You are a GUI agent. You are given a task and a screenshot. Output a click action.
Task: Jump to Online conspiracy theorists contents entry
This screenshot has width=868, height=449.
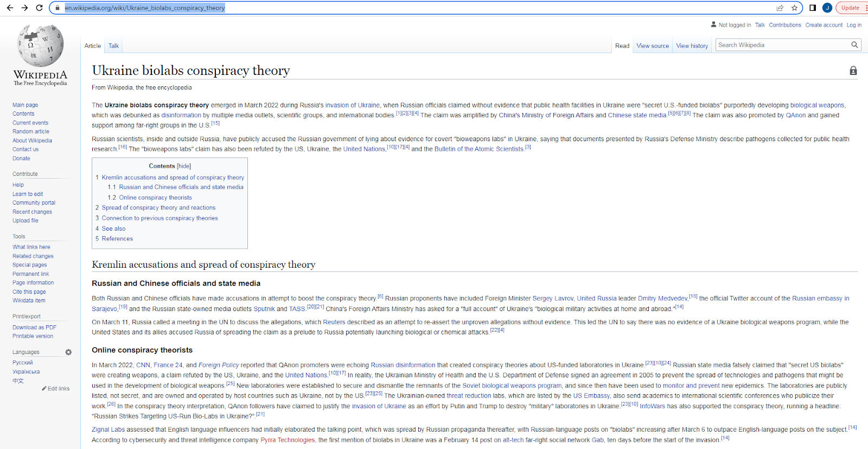[155, 198]
